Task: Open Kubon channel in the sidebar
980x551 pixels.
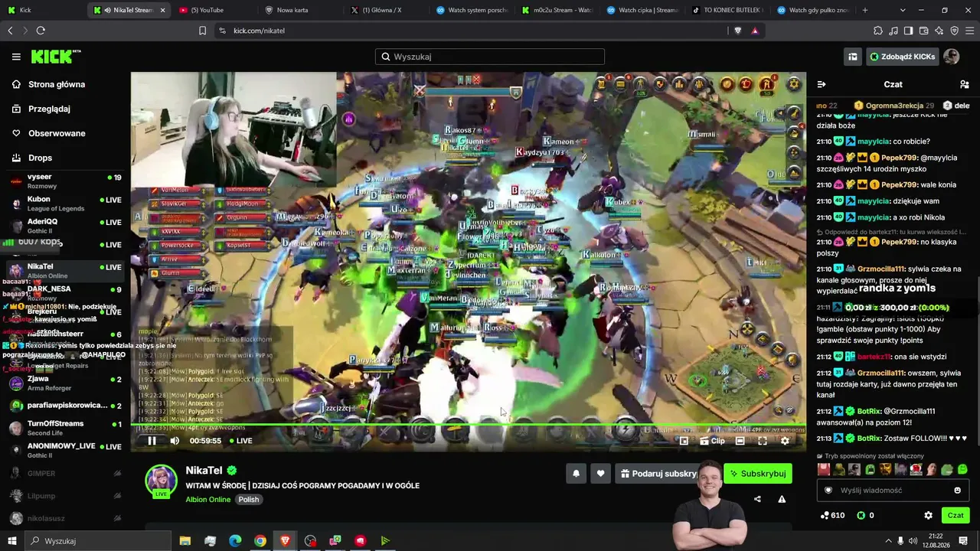Action: pyautogui.click(x=65, y=203)
